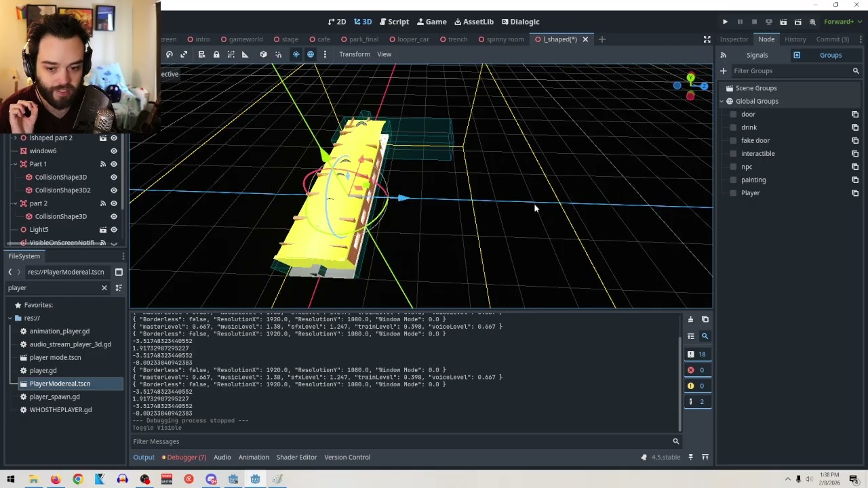Open the Commit (3) dock tab
The width and height of the screenshot is (868, 488).
[x=833, y=39]
